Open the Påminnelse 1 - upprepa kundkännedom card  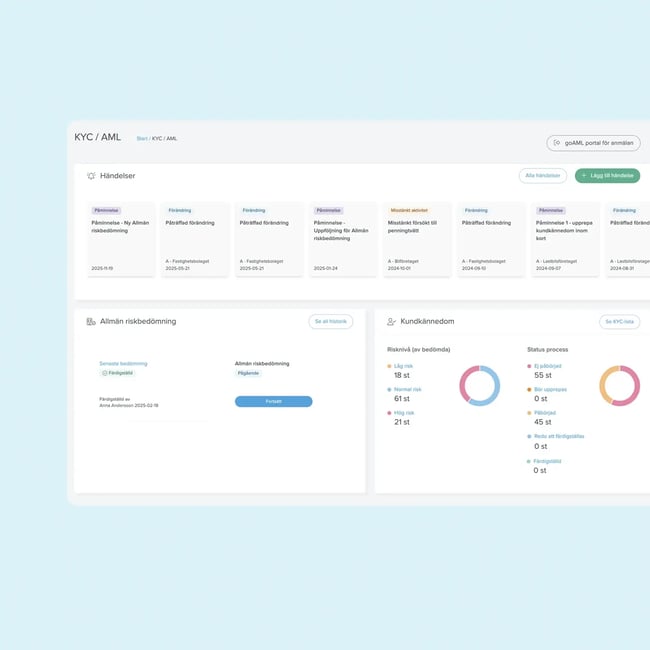point(565,239)
